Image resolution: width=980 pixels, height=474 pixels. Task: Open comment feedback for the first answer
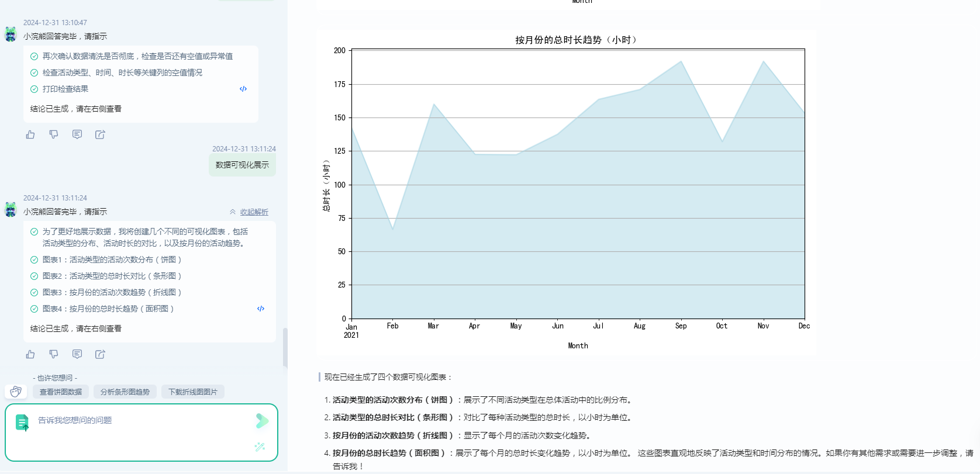click(77, 134)
